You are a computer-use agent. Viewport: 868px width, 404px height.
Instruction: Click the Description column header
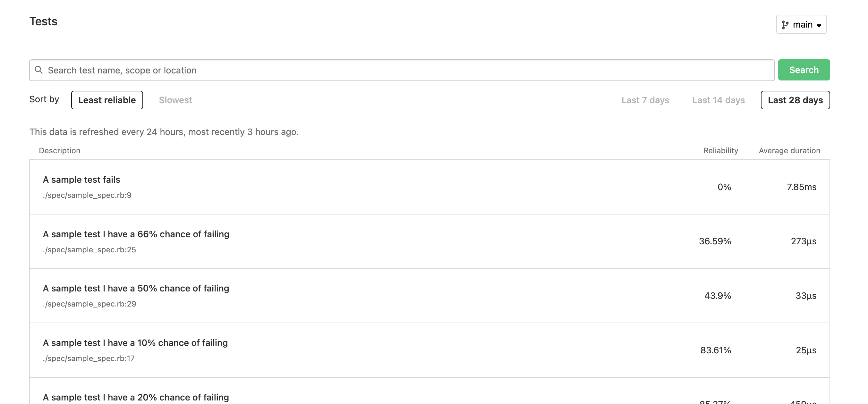click(x=60, y=151)
